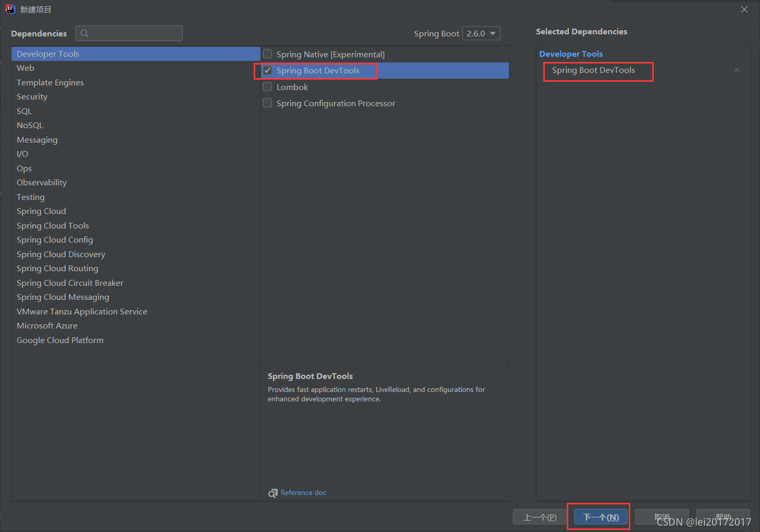Choose the Google Cloud Platform category
The width and height of the screenshot is (760, 532).
136,340
